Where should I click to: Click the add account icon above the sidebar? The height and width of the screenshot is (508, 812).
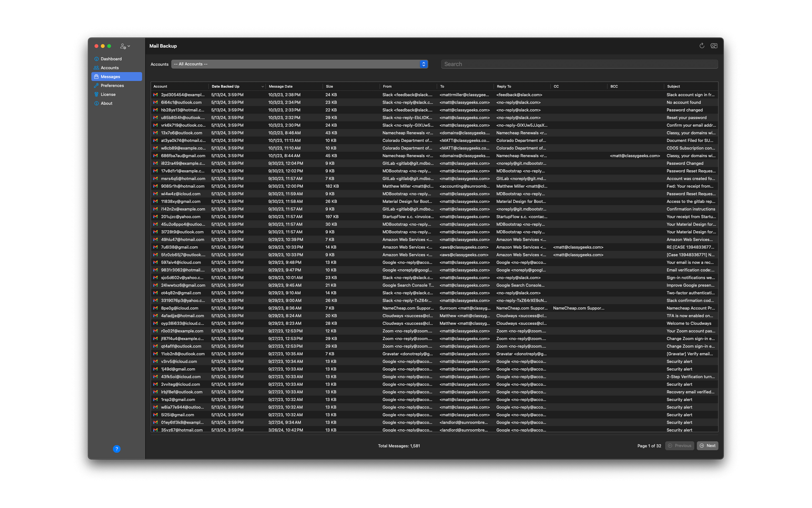click(x=123, y=46)
